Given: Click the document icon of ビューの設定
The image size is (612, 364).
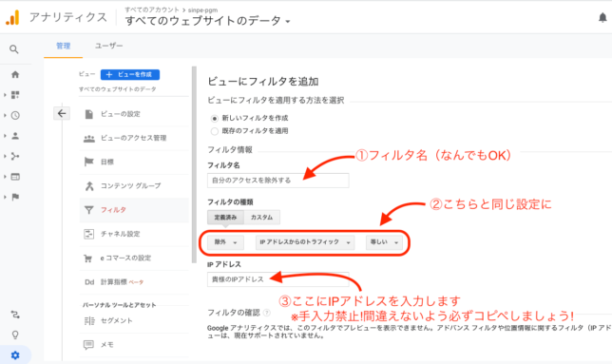Looking at the screenshot, I should [89, 114].
